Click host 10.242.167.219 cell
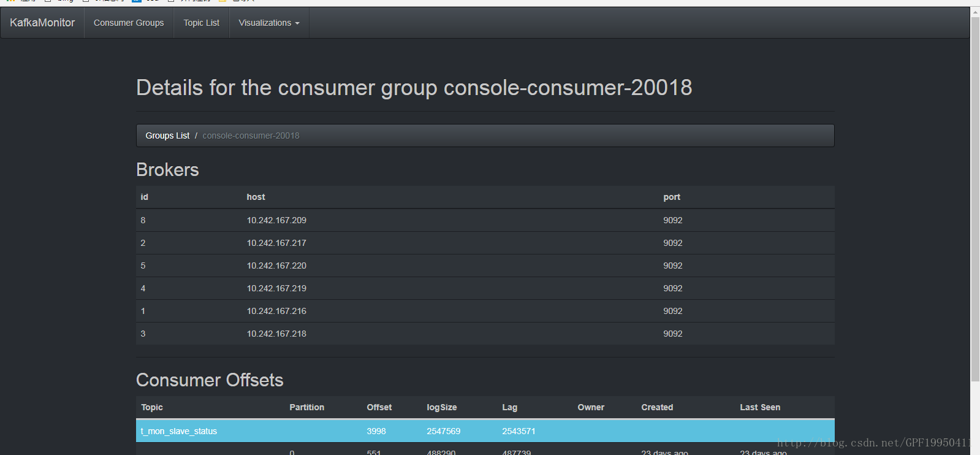The height and width of the screenshot is (455, 980). [x=276, y=288]
